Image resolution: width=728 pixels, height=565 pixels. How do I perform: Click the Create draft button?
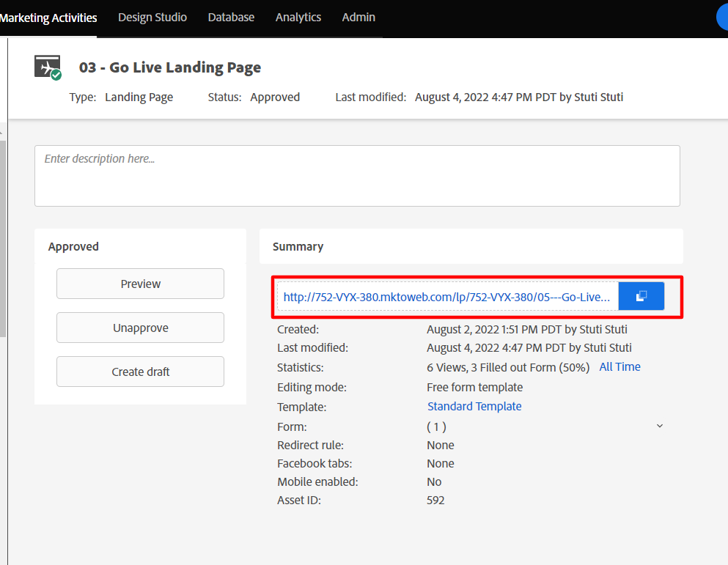coord(140,372)
